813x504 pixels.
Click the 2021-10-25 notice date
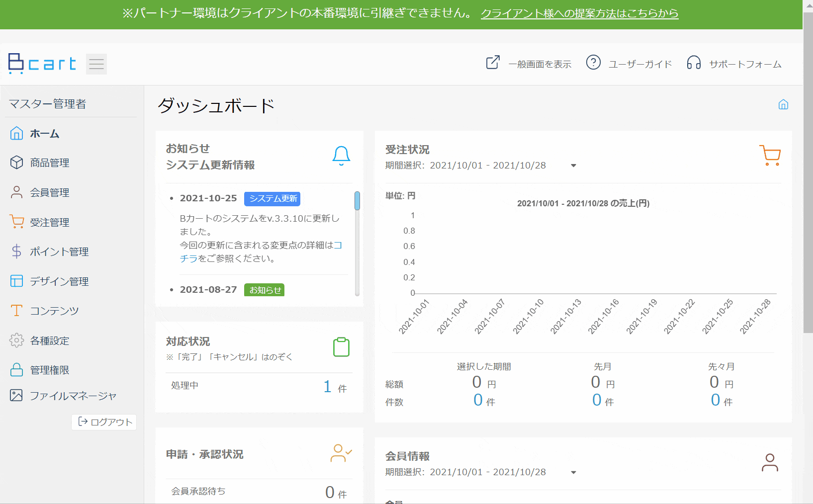pos(208,198)
